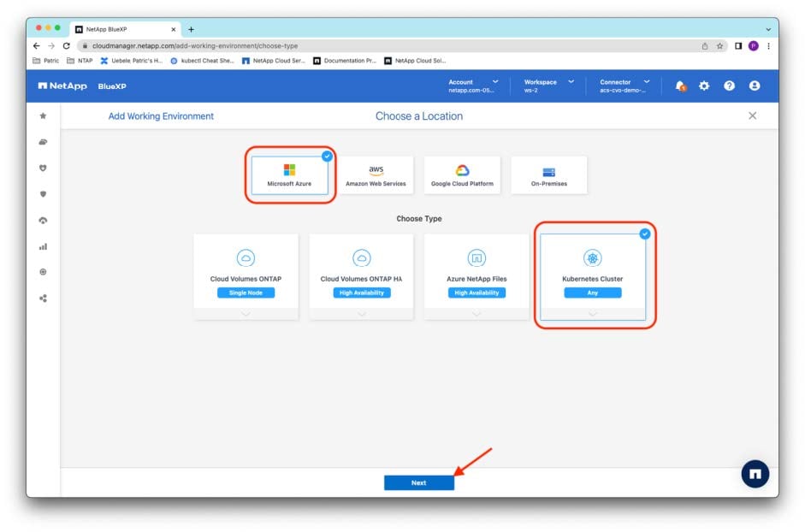Open the settings gear icon
The height and width of the screenshot is (532, 805).
pyautogui.click(x=704, y=86)
